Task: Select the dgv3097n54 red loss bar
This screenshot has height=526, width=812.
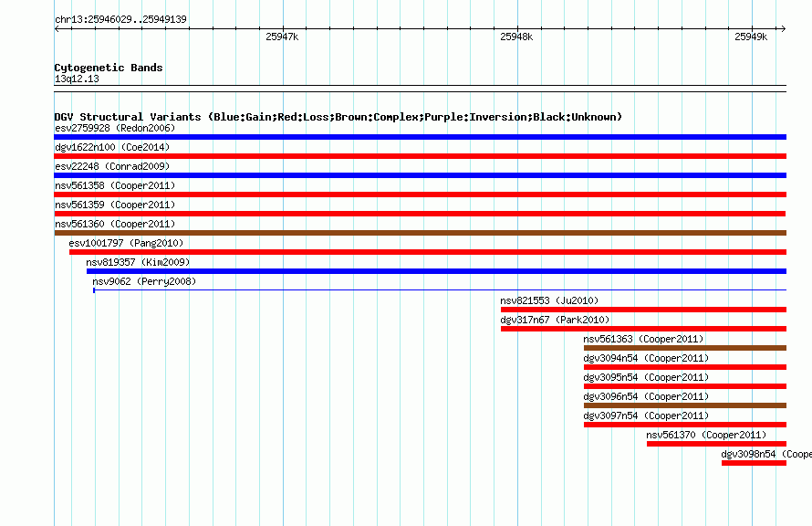Action: pyautogui.click(x=684, y=425)
